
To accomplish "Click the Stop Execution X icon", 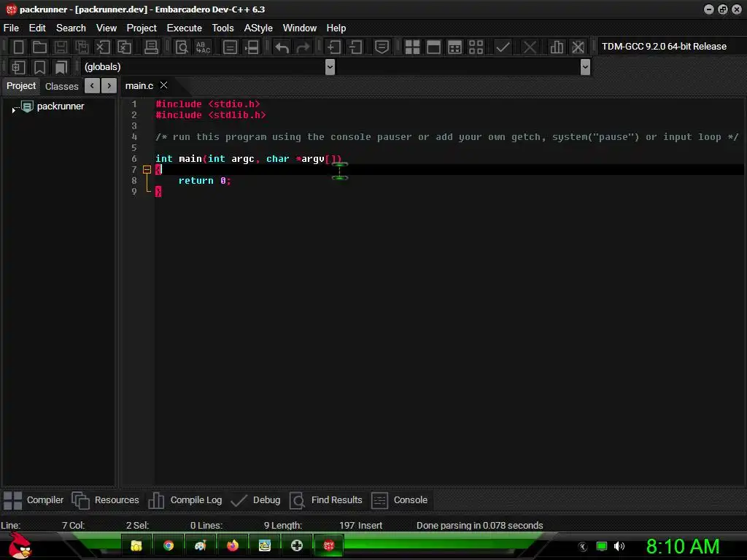I will click(530, 47).
